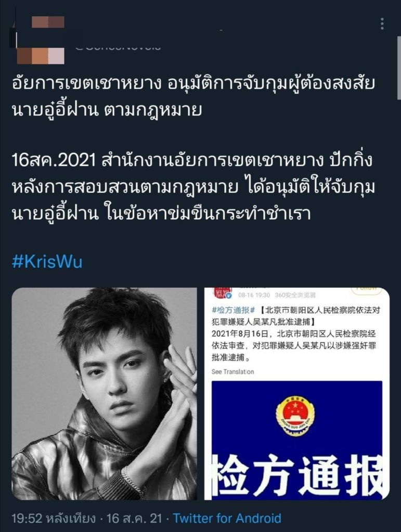
Task: Click the 19:52 timestamp of the tweet
Action: (27, 518)
